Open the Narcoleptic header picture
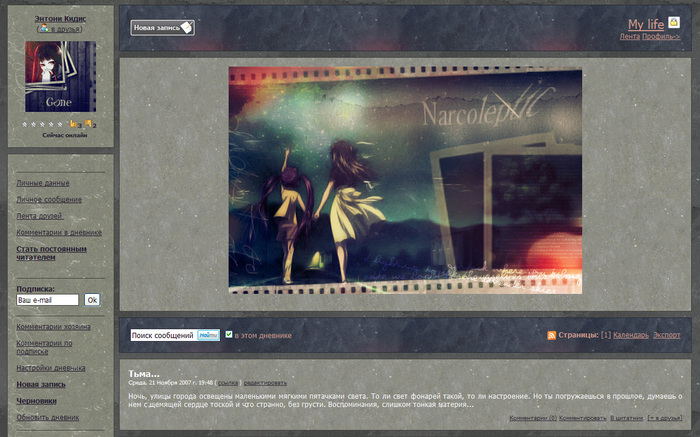This screenshot has width=700, height=437. tap(405, 180)
